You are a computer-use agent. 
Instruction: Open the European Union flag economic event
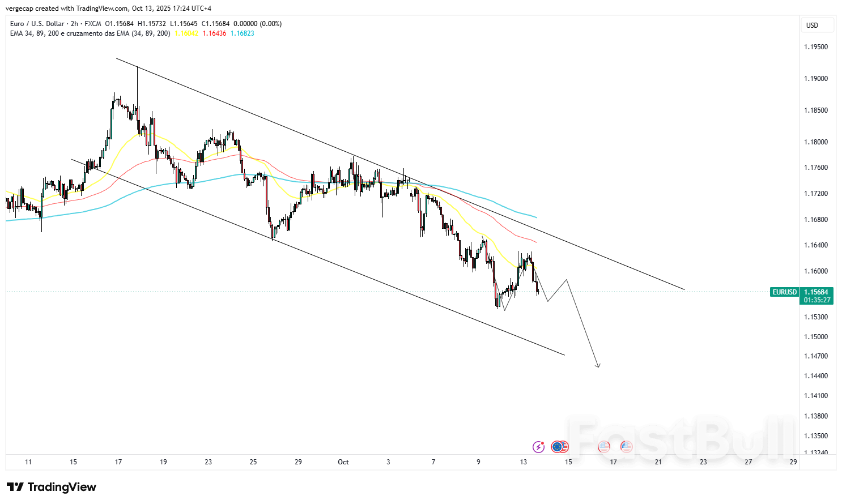tap(556, 447)
